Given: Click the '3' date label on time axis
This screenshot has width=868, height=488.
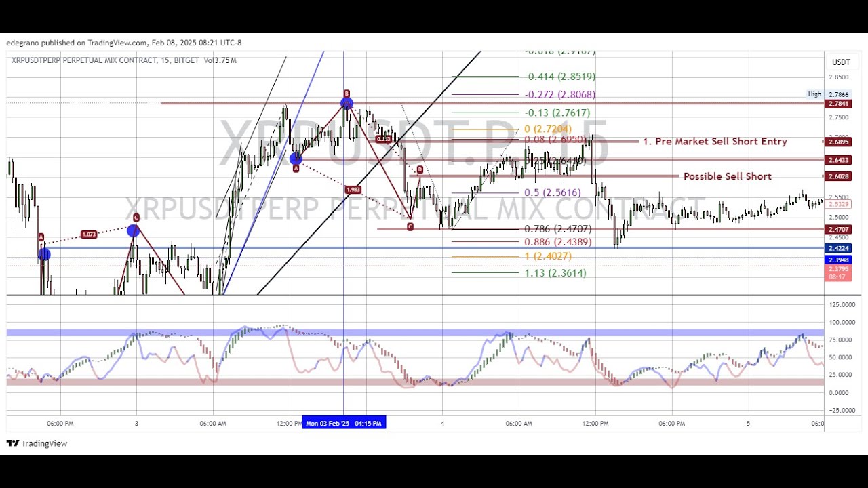Looking at the screenshot, I should [136, 424].
